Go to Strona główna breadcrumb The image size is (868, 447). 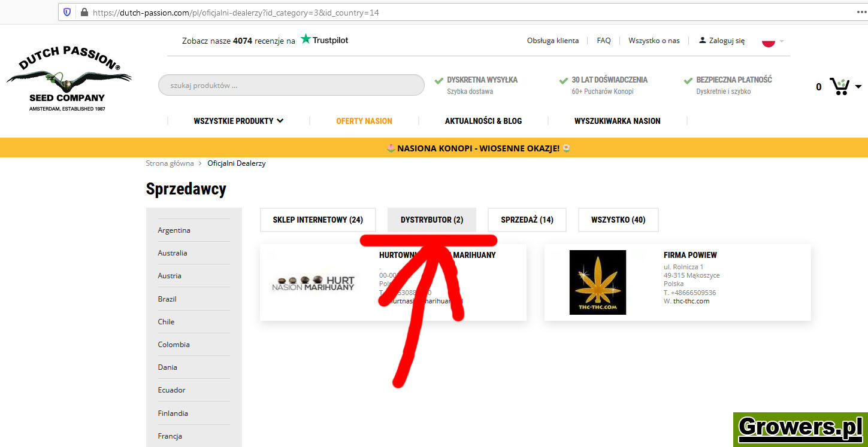pos(170,163)
